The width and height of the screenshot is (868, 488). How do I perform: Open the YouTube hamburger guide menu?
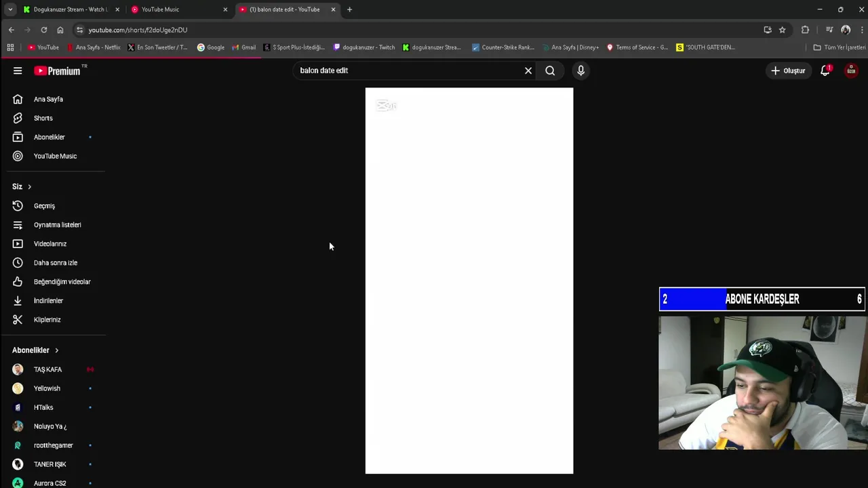pyautogui.click(x=18, y=70)
